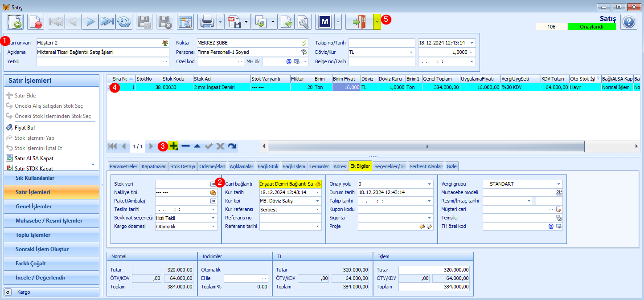Select the Birim Fiyat cell 16.000
644x300 pixels.
[346, 87]
